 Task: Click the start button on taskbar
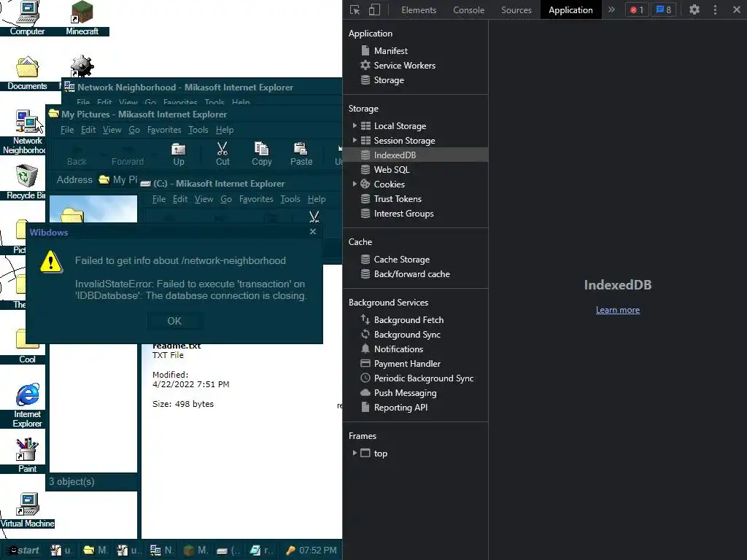24,550
